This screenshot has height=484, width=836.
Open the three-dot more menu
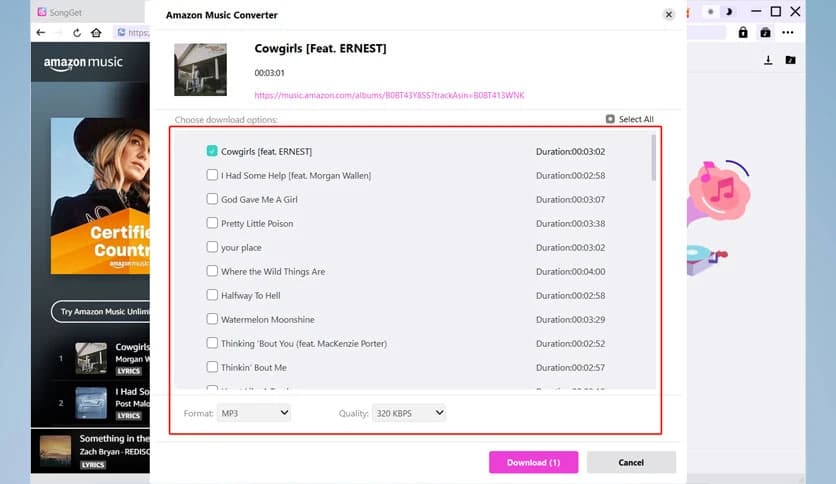pyautogui.click(x=787, y=33)
